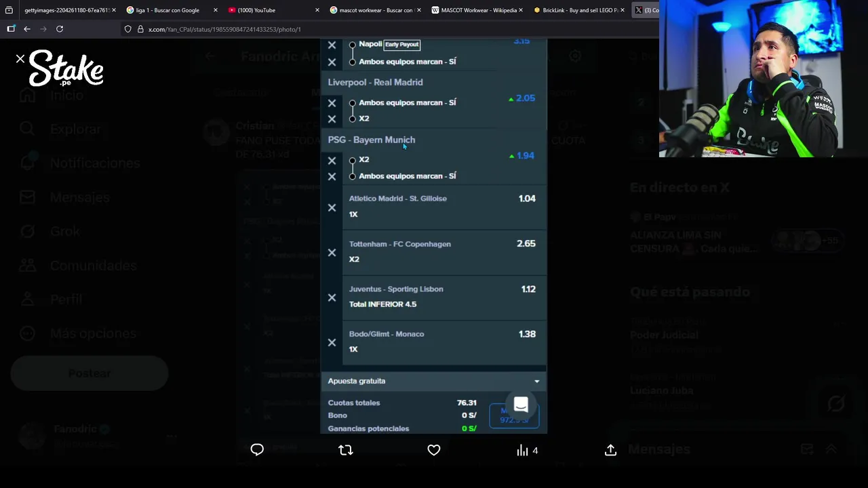Click the Liverpool - Real Madrid match heading

point(375,82)
